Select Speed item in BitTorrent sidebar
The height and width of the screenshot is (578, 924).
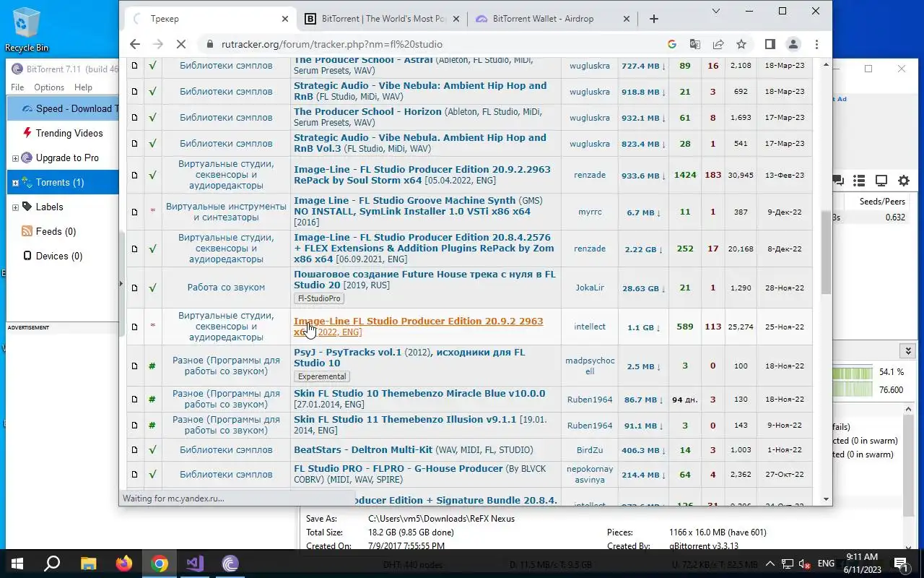64,108
